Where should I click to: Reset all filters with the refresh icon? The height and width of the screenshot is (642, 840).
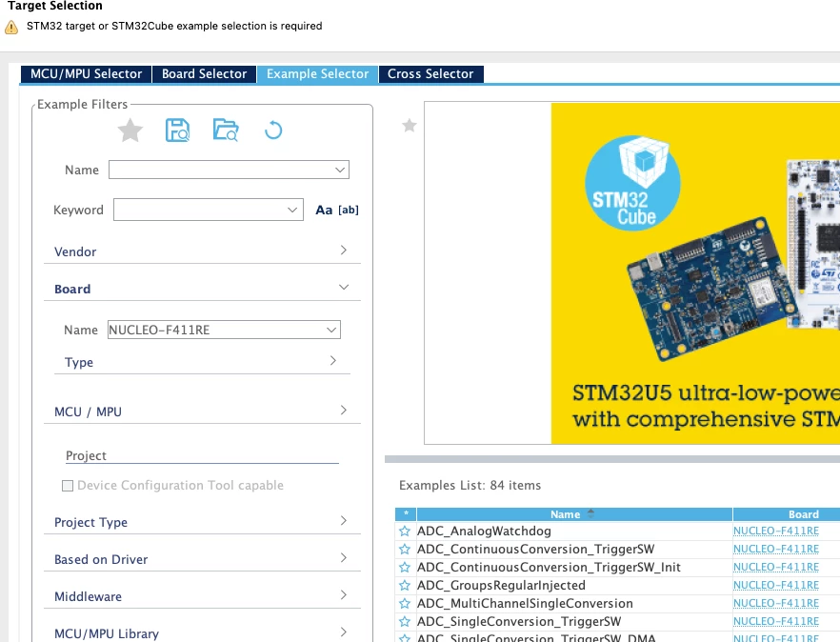[273, 130]
